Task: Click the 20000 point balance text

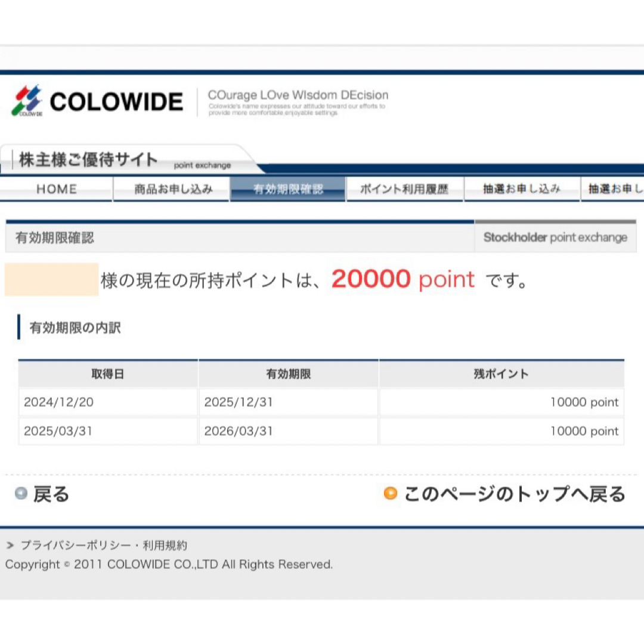Action: 403,279
